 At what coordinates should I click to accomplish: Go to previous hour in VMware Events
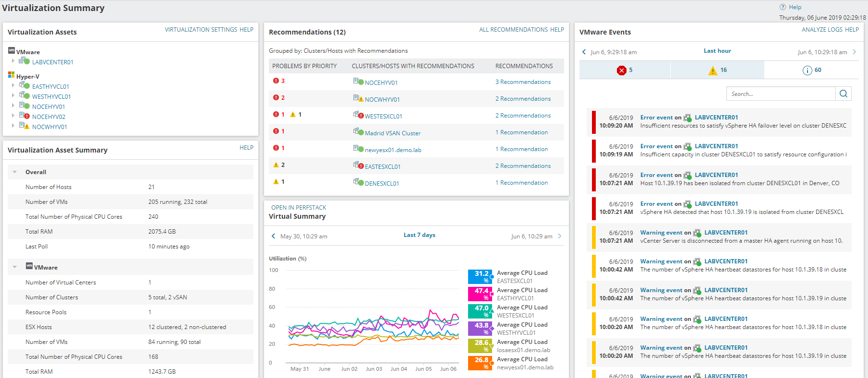(584, 52)
